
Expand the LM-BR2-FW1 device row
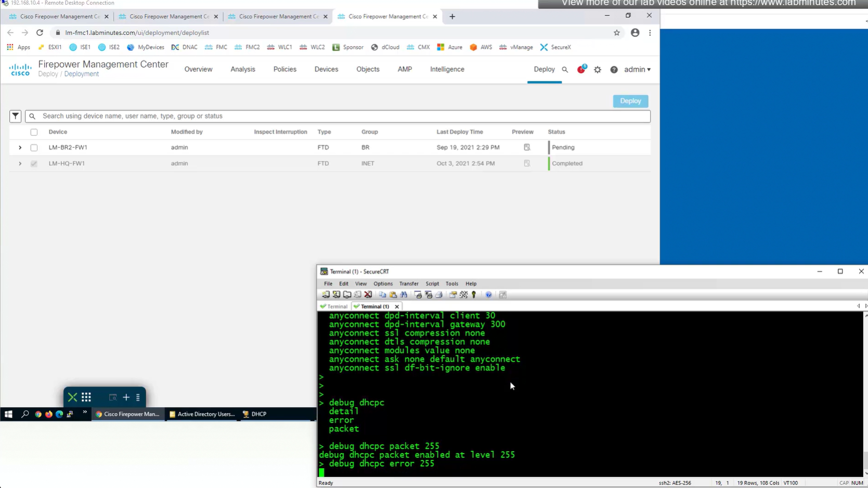(20, 148)
